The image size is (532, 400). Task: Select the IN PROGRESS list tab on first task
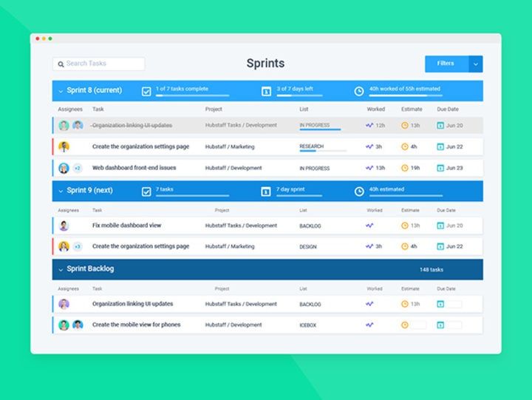[x=315, y=126]
